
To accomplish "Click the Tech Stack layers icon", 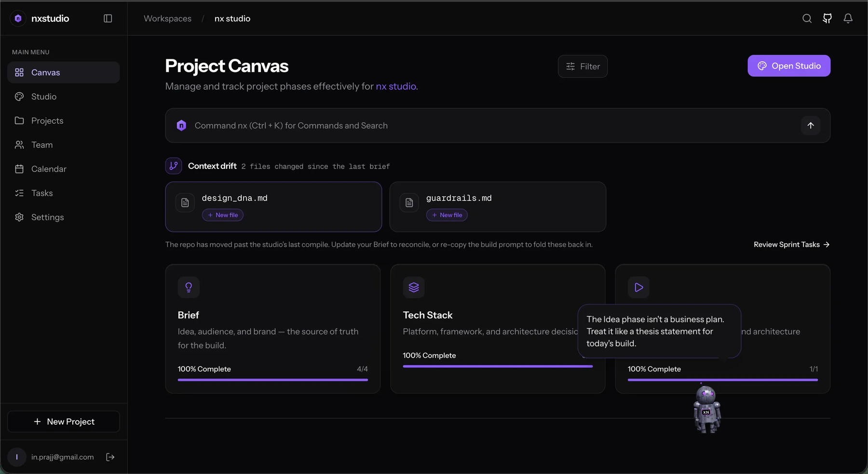I will [414, 287].
